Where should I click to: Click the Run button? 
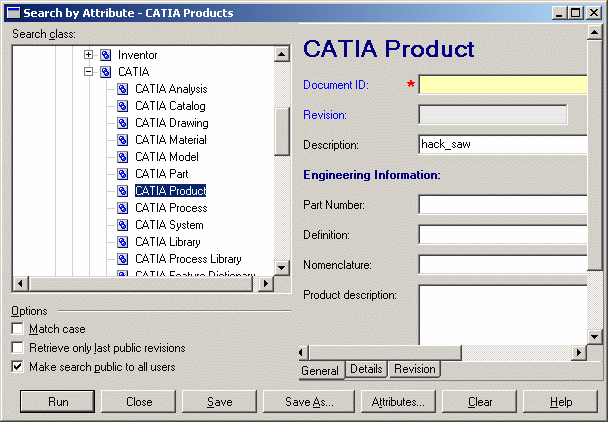(57, 401)
